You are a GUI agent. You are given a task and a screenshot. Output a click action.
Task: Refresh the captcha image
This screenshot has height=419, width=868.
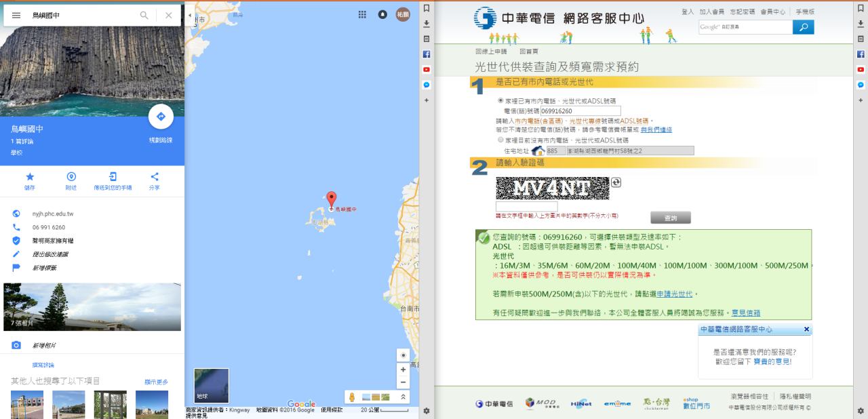[x=616, y=182]
